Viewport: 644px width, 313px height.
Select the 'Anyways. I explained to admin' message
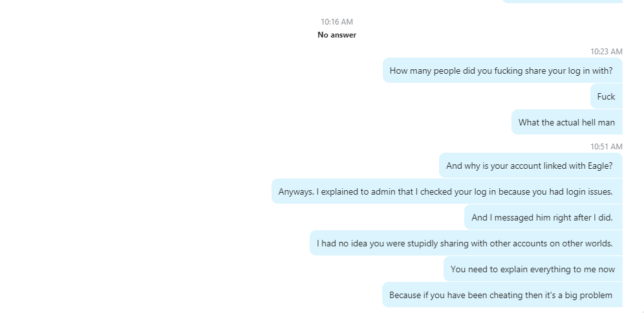pyautogui.click(x=447, y=191)
